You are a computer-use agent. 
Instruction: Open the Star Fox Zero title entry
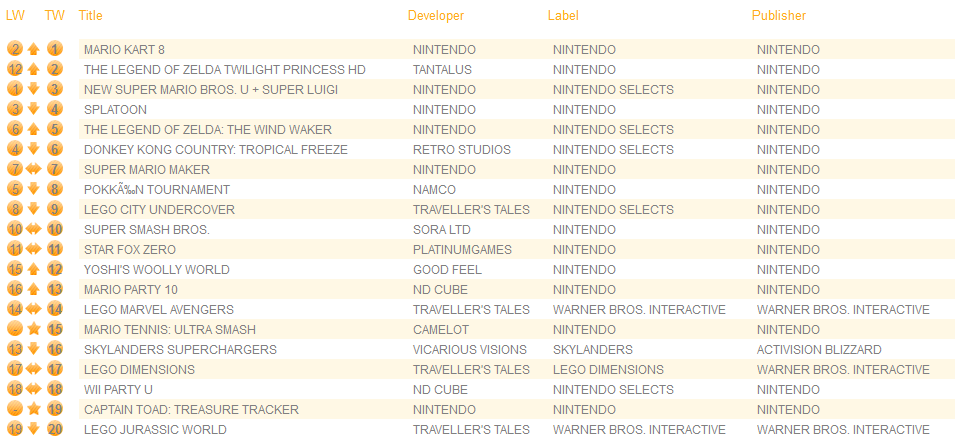coord(130,249)
